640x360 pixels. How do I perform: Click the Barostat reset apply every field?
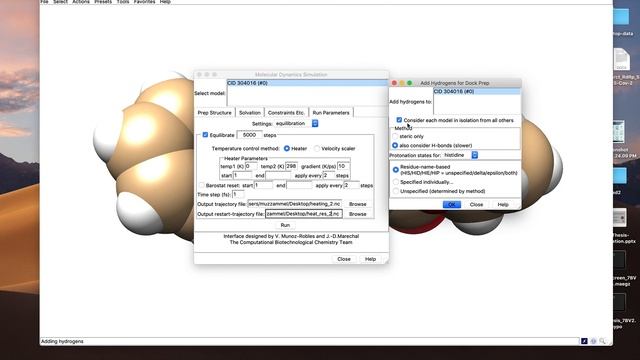[x=351, y=185]
